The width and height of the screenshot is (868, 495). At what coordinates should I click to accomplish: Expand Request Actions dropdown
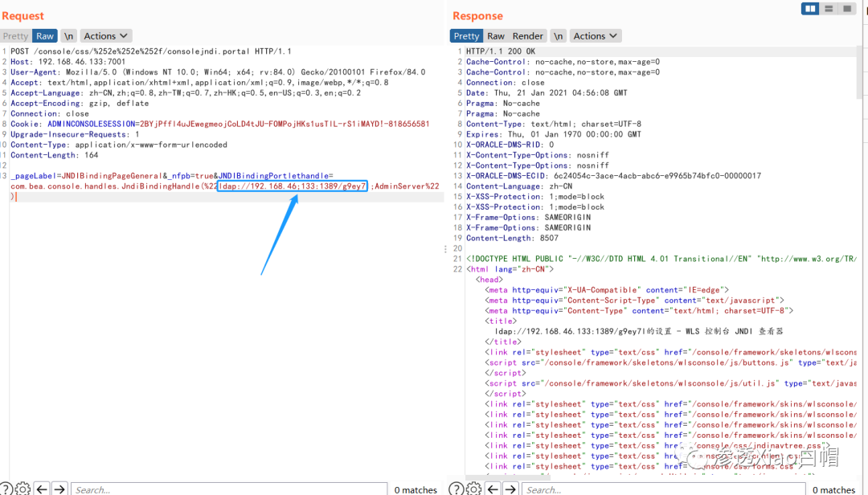[106, 36]
